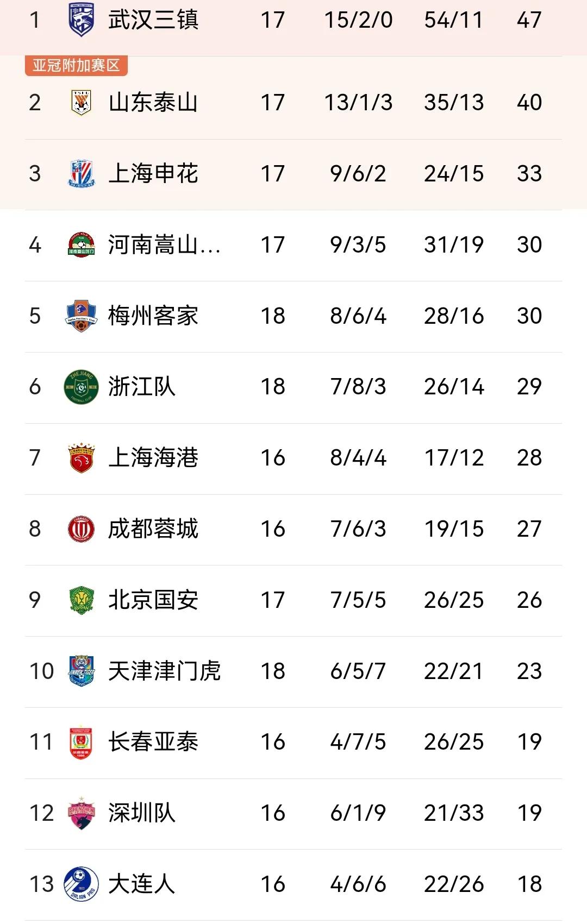Click the truncated 河南嵩山... team name
The image size is (587, 924).
164,245
